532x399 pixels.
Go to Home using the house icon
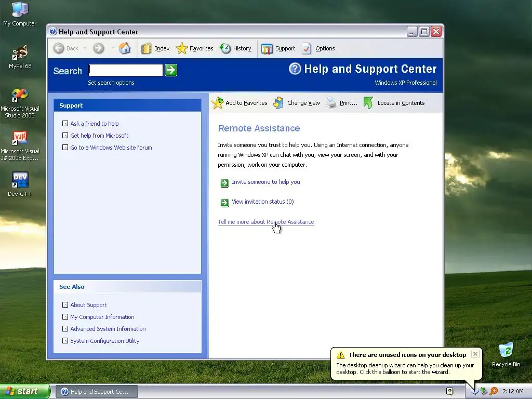tap(125, 48)
